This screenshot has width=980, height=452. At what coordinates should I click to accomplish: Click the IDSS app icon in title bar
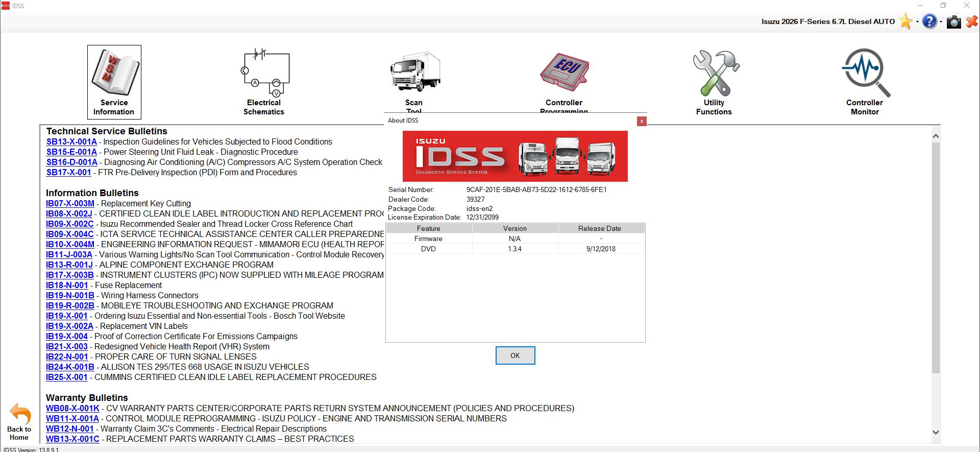(x=6, y=6)
